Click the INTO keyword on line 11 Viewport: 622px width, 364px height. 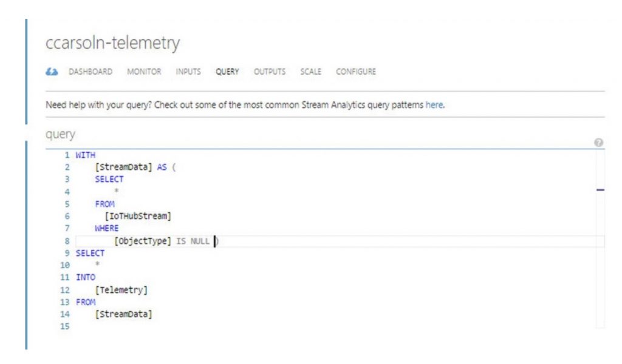click(x=86, y=277)
